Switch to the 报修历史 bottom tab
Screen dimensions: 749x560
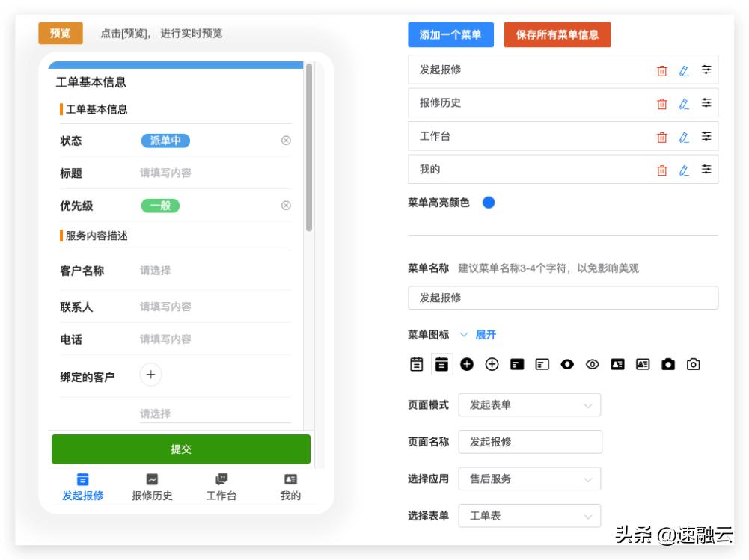pyautogui.click(x=151, y=486)
